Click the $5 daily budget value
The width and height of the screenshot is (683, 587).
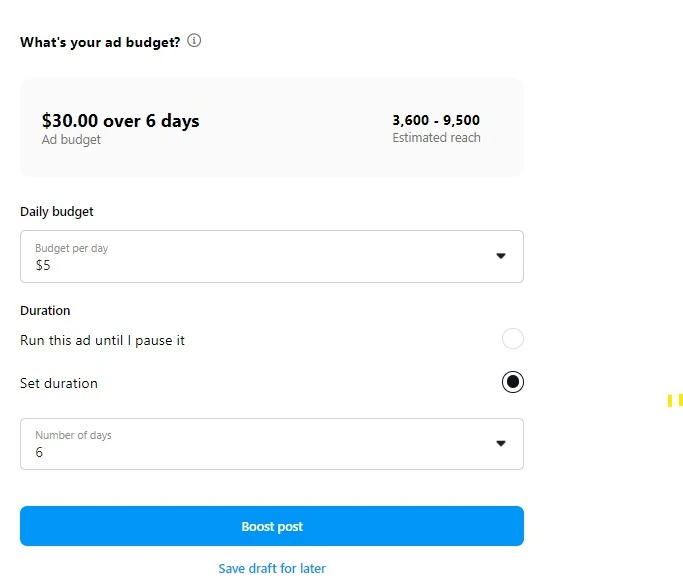[43, 265]
